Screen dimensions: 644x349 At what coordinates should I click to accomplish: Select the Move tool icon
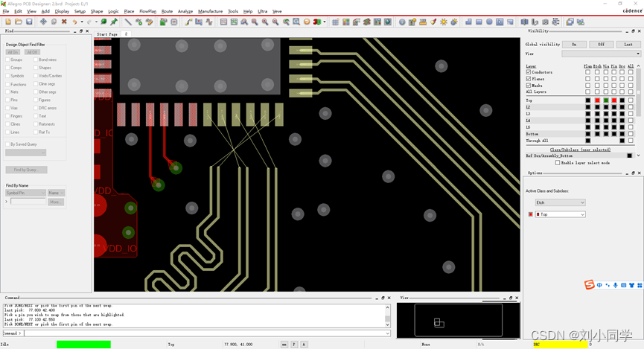pos(43,22)
